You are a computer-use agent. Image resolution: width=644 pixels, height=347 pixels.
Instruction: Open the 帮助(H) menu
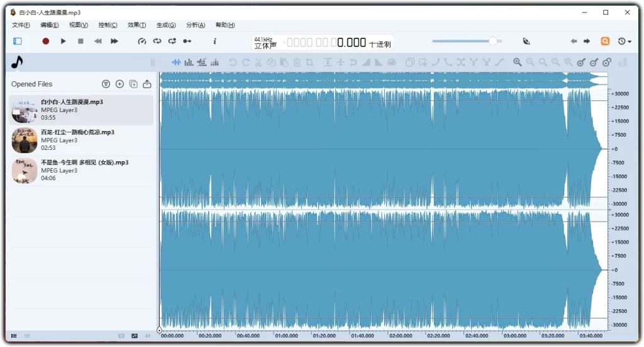point(225,25)
